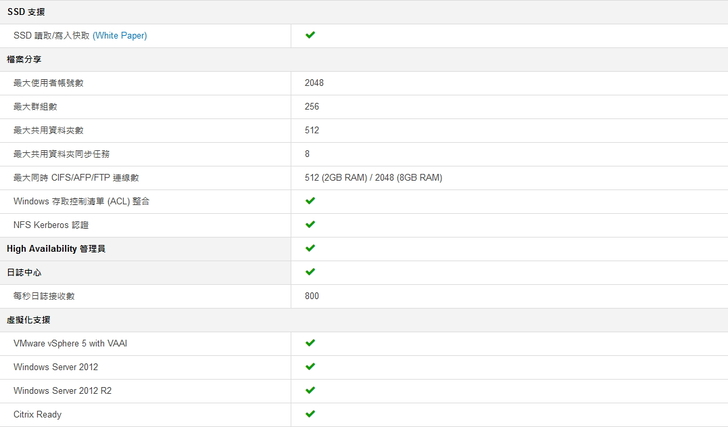Image resolution: width=728 pixels, height=427 pixels.
Task: Click the High Availability checkmark icon
Action: [x=310, y=248]
